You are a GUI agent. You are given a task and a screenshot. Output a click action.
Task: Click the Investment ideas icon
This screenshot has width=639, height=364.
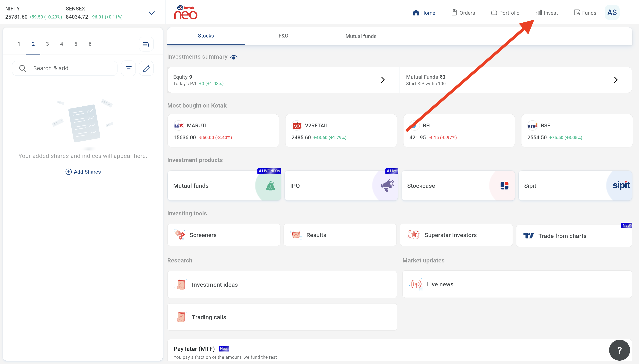point(181,284)
